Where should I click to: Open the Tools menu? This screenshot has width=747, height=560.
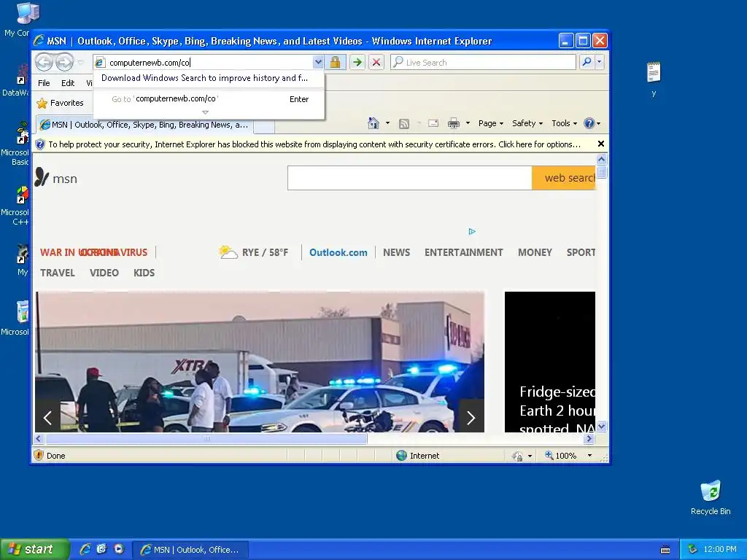point(564,123)
